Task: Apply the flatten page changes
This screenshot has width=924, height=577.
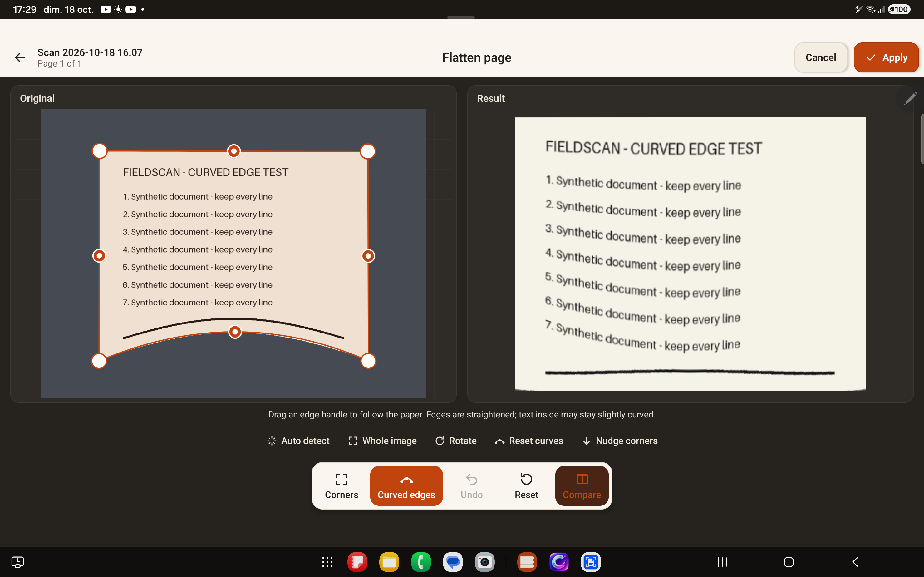Action: point(886,58)
